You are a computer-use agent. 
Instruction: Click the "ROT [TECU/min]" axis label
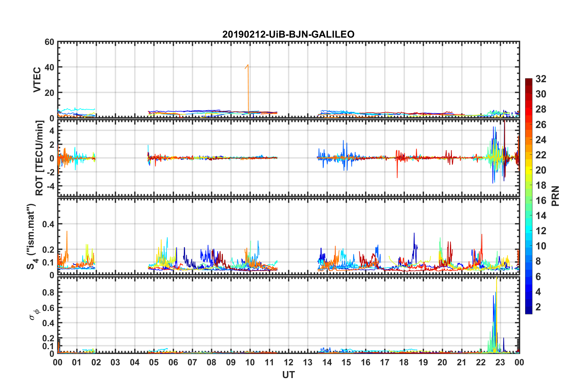click(x=39, y=158)
